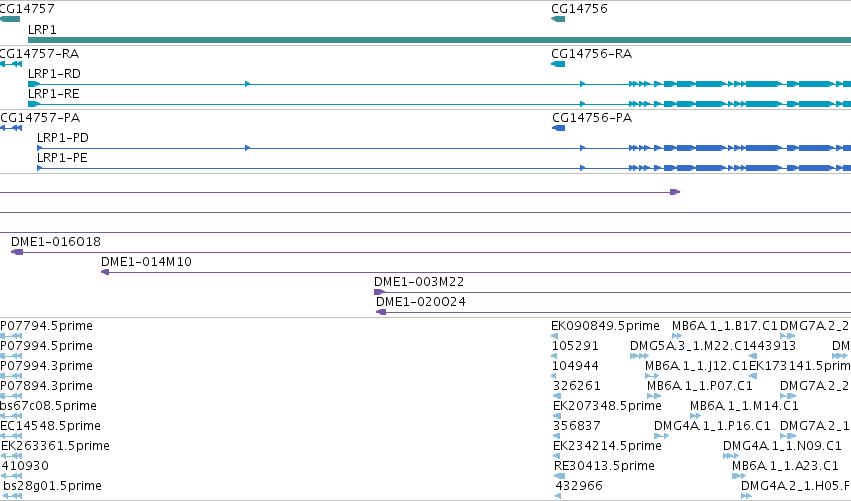Viewport: 851px width, 501px height.
Task: Click the 432966 feature label
Action: (579, 486)
